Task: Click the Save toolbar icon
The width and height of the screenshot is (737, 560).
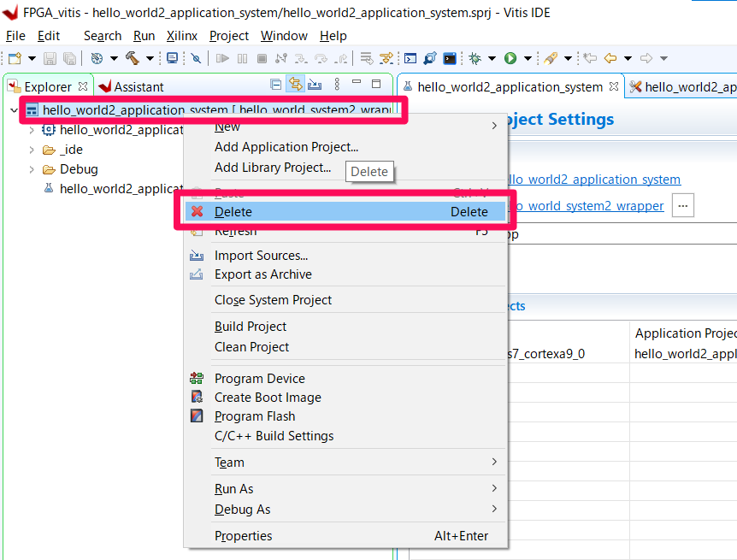Action: click(50, 58)
